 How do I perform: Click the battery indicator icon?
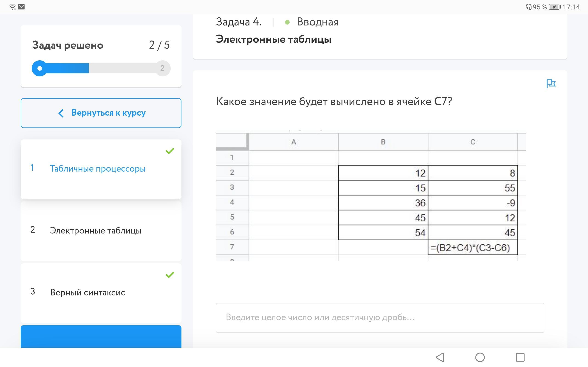554,7
